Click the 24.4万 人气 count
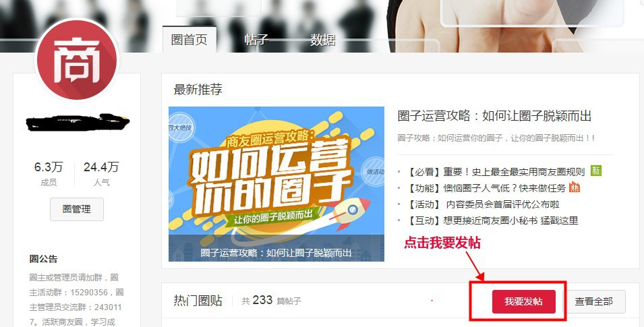This screenshot has width=644, height=327. [x=101, y=173]
